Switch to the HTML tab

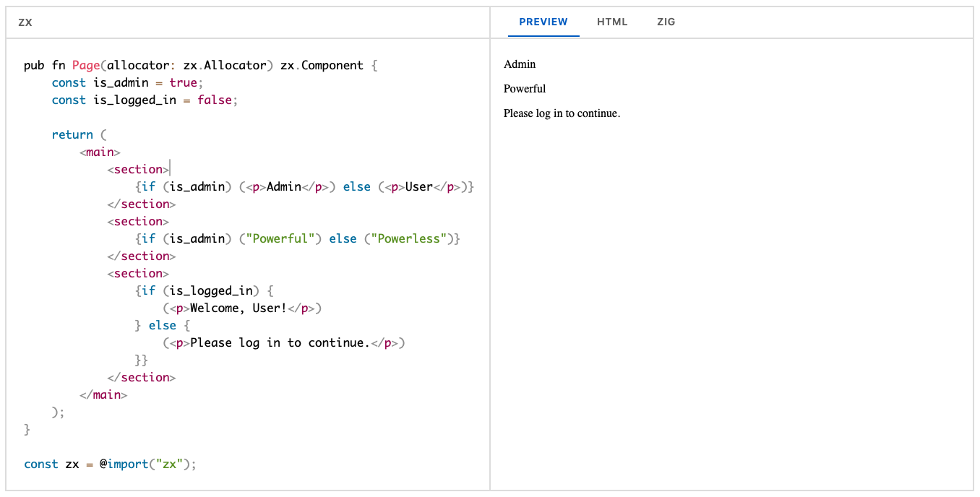612,22
